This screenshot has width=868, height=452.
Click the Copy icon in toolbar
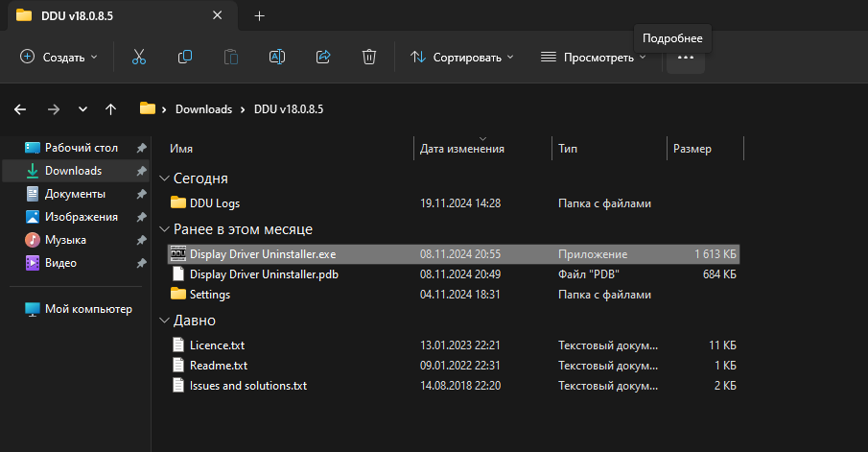coord(185,57)
